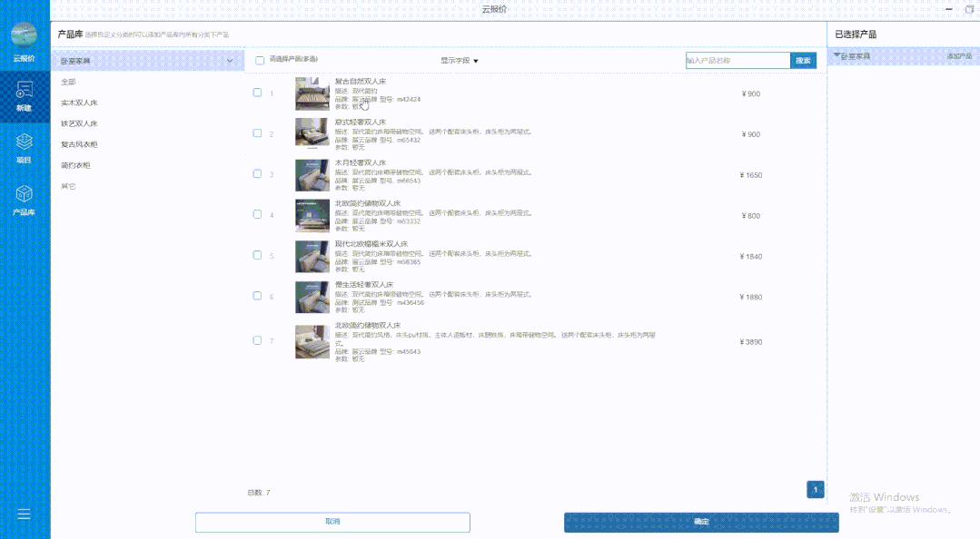Click the 云报价 avatar logo
980x539 pixels.
[25, 35]
